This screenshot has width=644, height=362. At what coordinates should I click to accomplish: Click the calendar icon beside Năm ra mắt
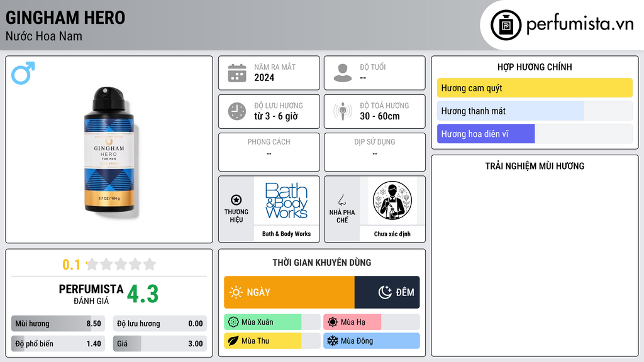pyautogui.click(x=237, y=73)
